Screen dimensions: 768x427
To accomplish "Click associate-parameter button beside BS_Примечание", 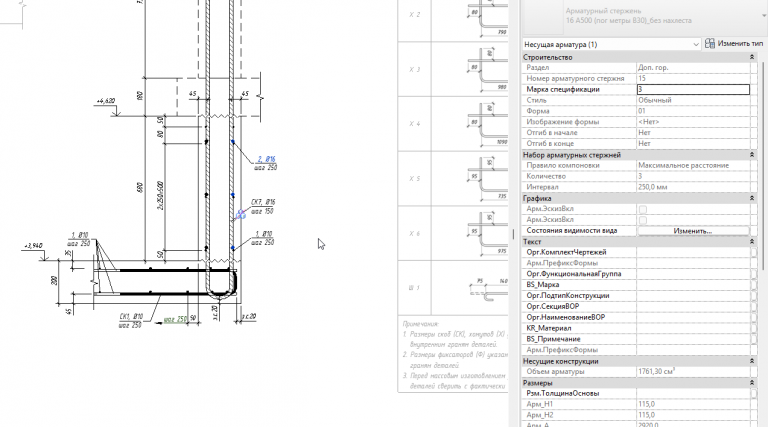I will [x=753, y=339].
